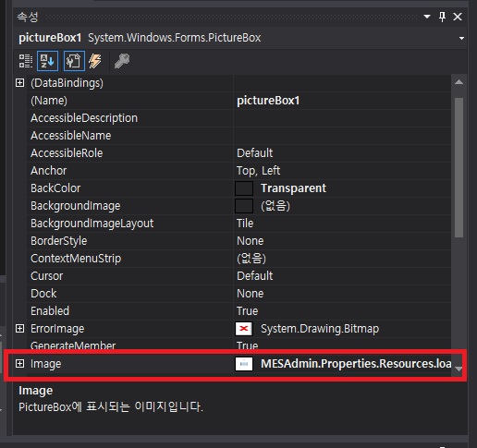Viewport: 477px width, 448px height.
Task: Click the wrench Property Pages icon
Action: point(122,61)
